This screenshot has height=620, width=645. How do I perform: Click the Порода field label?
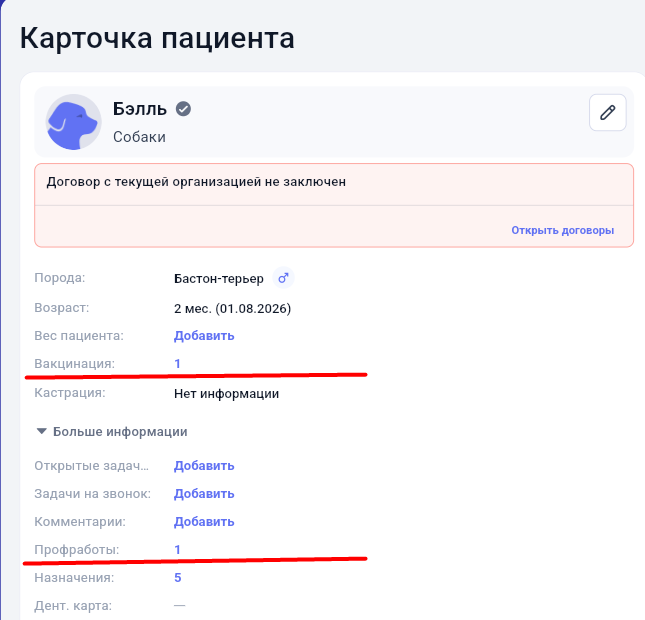(x=60, y=278)
